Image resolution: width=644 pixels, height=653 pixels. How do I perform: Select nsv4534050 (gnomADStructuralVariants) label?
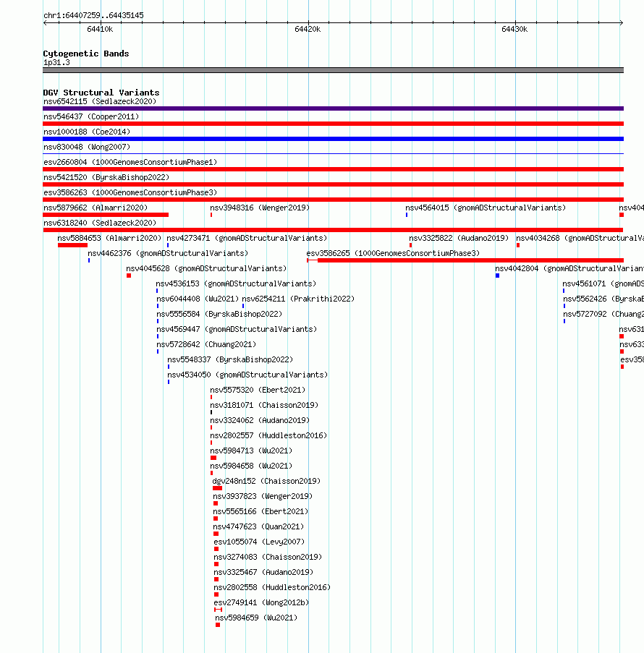point(247,375)
